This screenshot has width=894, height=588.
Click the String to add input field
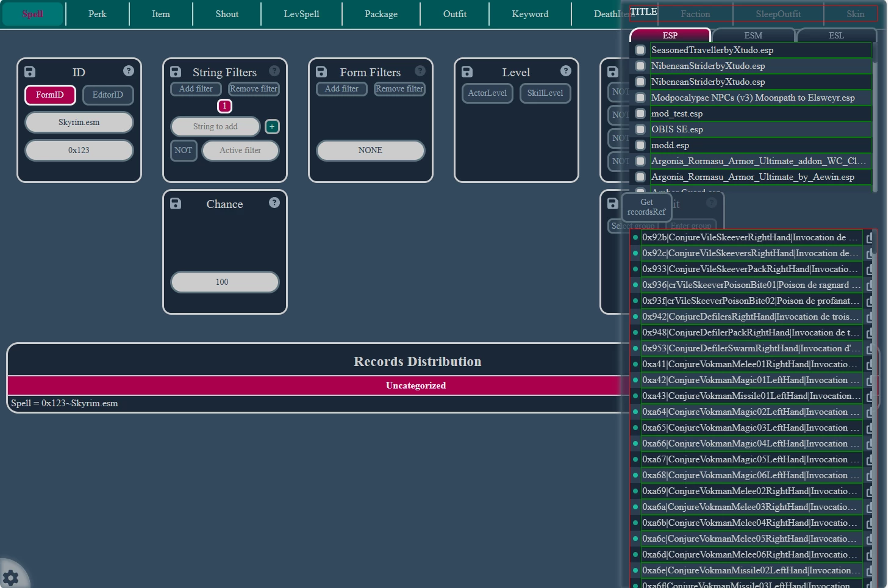tap(215, 126)
